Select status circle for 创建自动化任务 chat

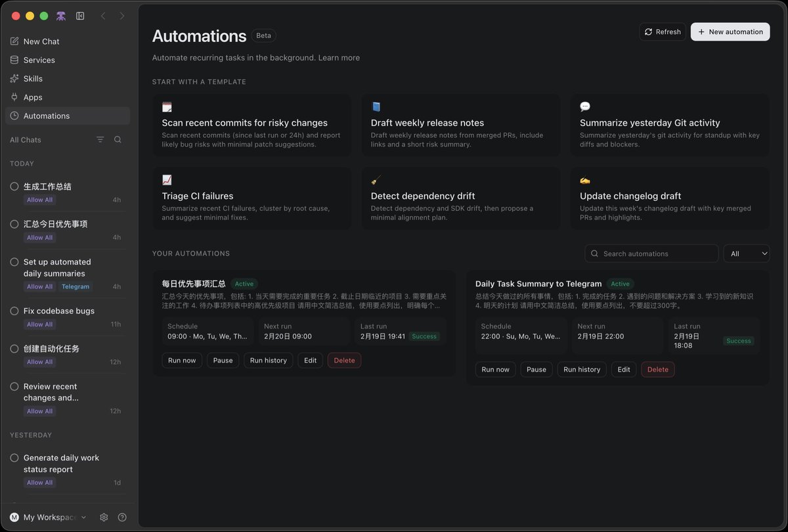click(x=14, y=349)
